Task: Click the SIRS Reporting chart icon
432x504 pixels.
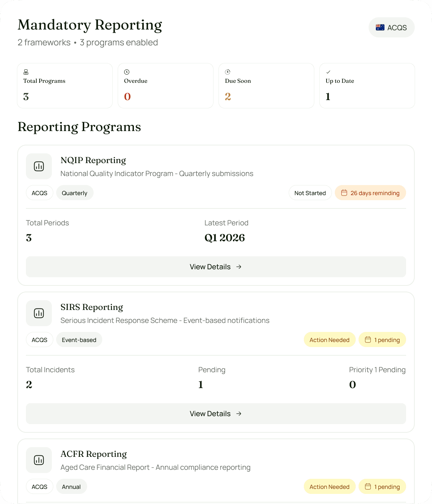Action: 39,313
